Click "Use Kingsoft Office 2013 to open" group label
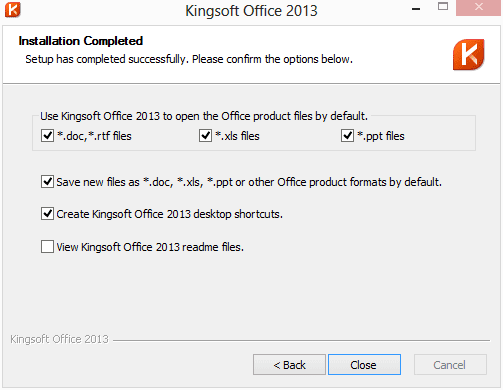 coord(204,116)
